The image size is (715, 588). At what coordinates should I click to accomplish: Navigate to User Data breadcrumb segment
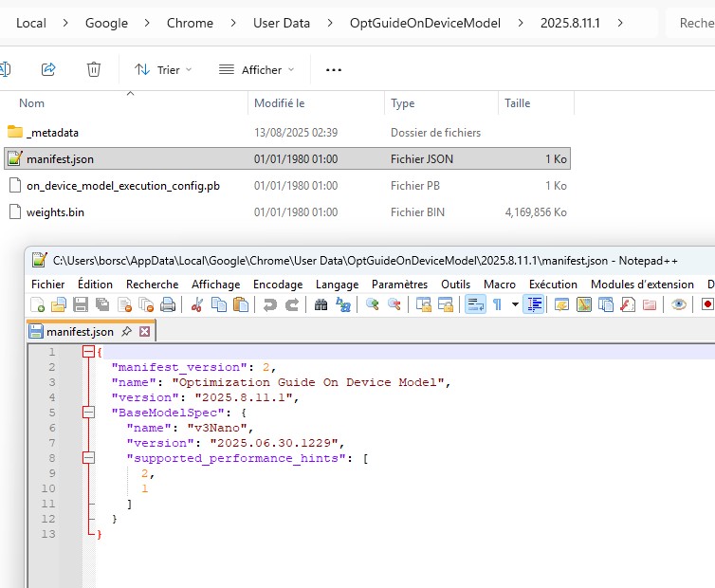pyautogui.click(x=282, y=23)
